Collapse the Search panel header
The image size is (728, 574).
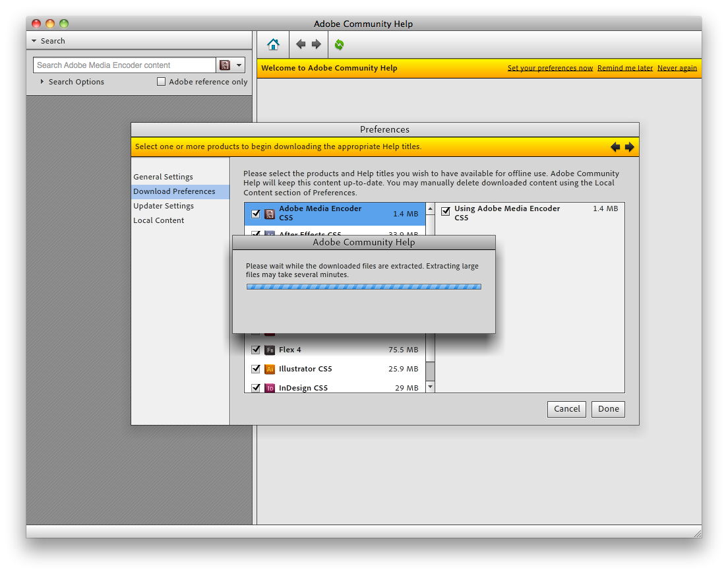[139, 41]
